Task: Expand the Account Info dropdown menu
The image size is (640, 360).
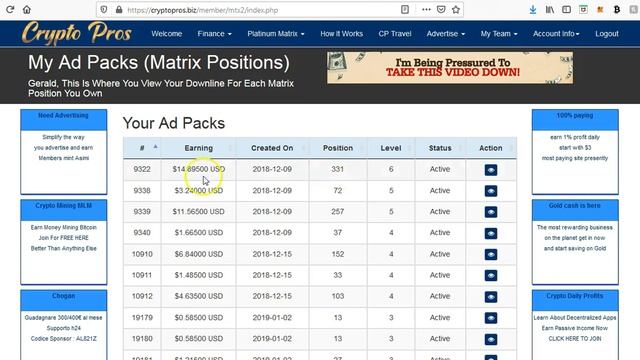Action: click(556, 34)
